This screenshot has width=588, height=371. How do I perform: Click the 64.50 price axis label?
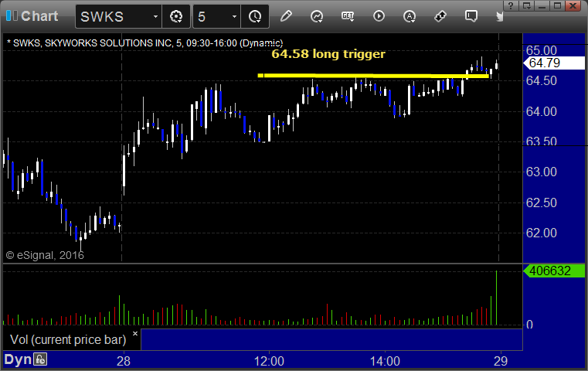pyautogui.click(x=542, y=80)
